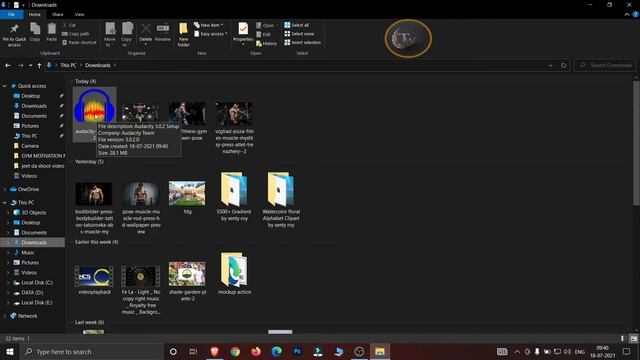Open Google Chrome from the taskbar
Image resolution: width=640 pixels, height=360 pixels.
point(235,351)
